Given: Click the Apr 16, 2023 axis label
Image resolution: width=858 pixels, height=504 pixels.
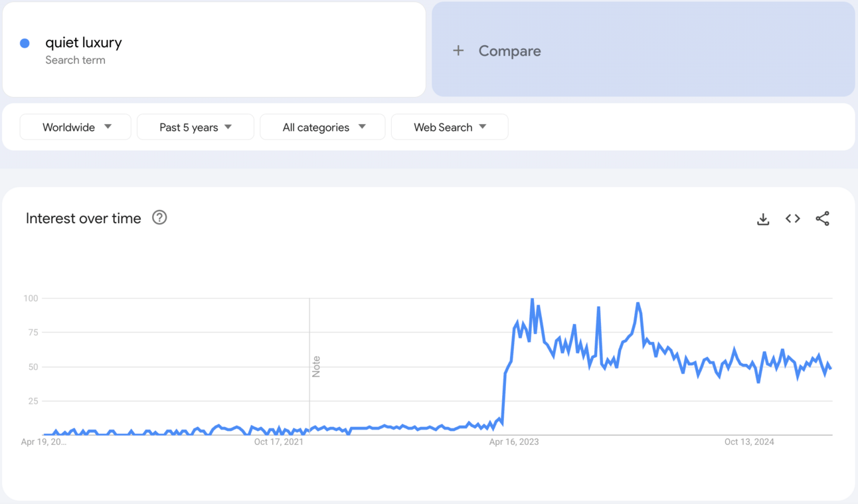Looking at the screenshot, I should (x=514, y=442).
